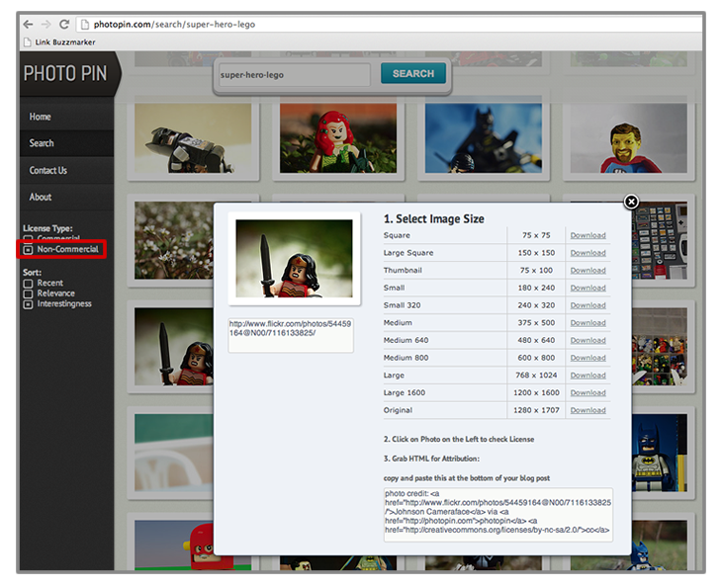This screenshot has height=588, width=722.
Task: Open the Home menu item
Action: point(41,117)
